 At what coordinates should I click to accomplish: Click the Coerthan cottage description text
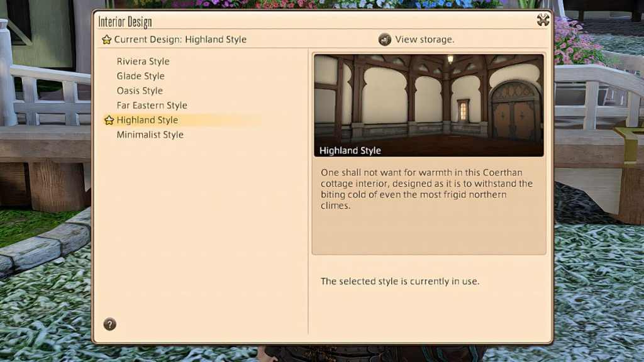pyautogui.click(x=426, y=189)
